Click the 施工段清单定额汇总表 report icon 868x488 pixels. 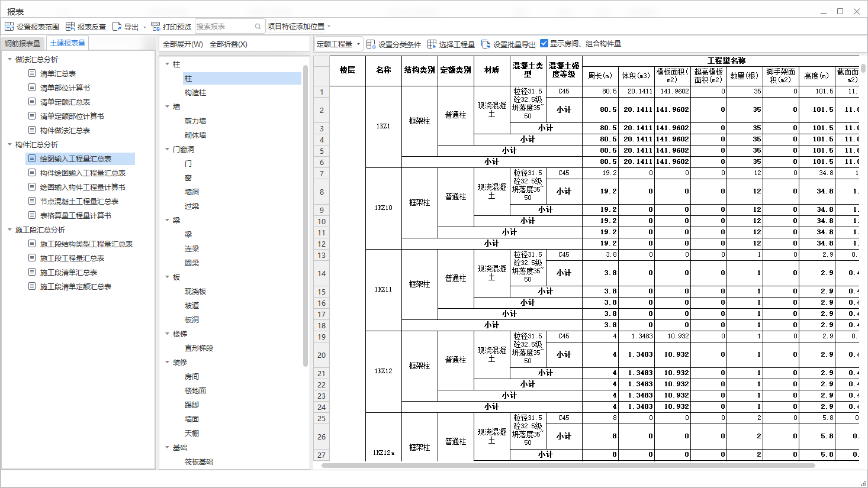coord(32,286)
